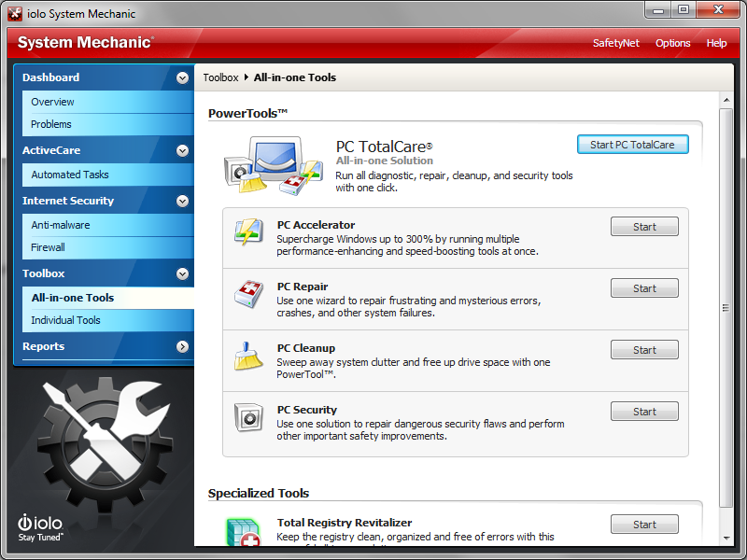Click the Total Registry Revitalizer icon
Viewport: 747px width, 560px height.
[x=243, y=531]
